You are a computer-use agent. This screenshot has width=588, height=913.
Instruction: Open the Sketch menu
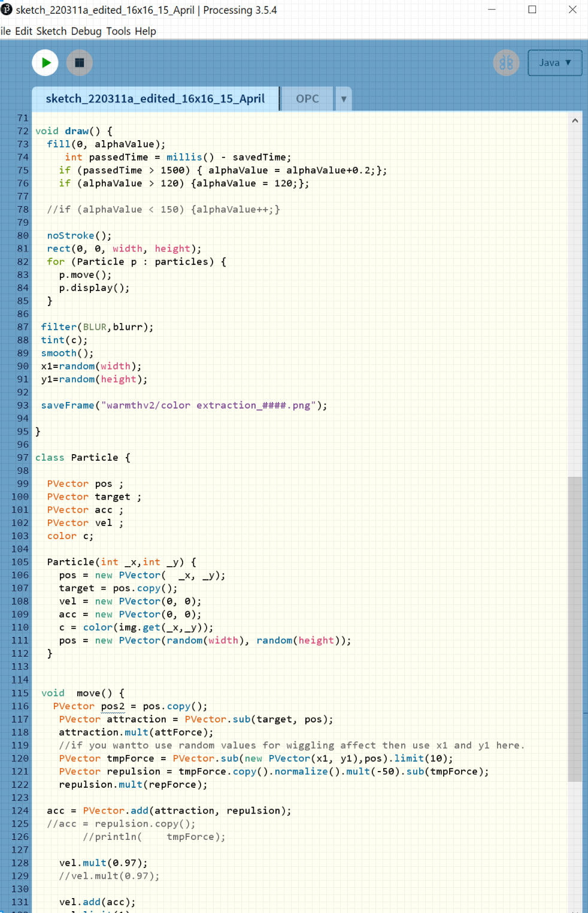(51, 31)
